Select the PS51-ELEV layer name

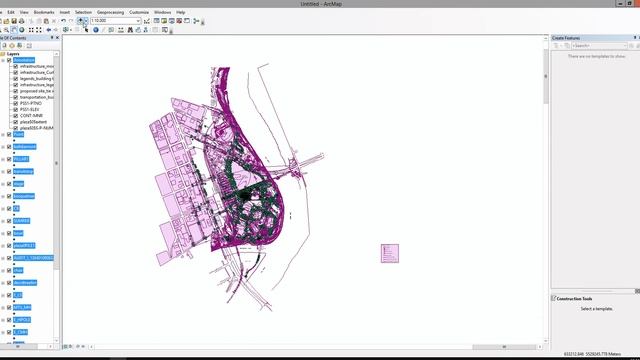coord(30,109)
